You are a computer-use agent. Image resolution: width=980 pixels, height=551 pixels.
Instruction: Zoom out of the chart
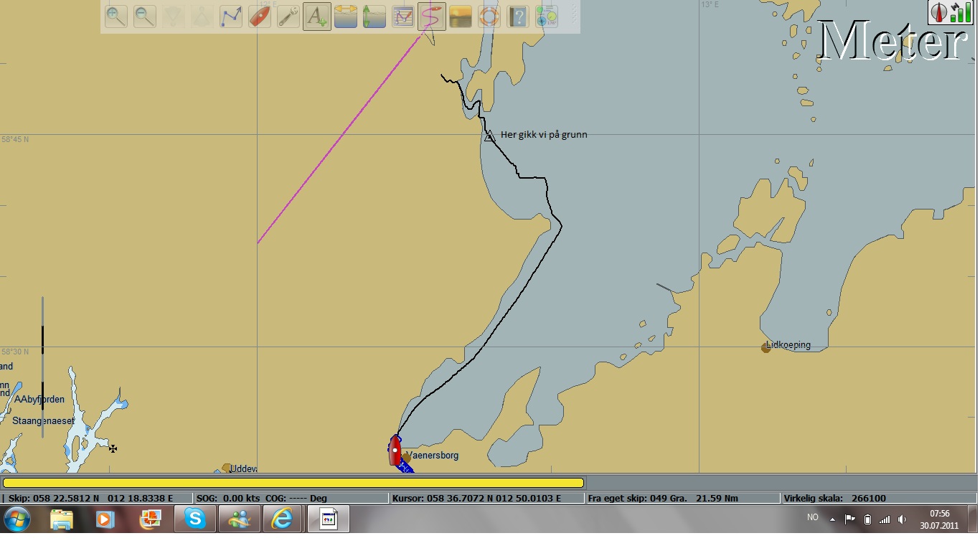(x=145, y=17)
